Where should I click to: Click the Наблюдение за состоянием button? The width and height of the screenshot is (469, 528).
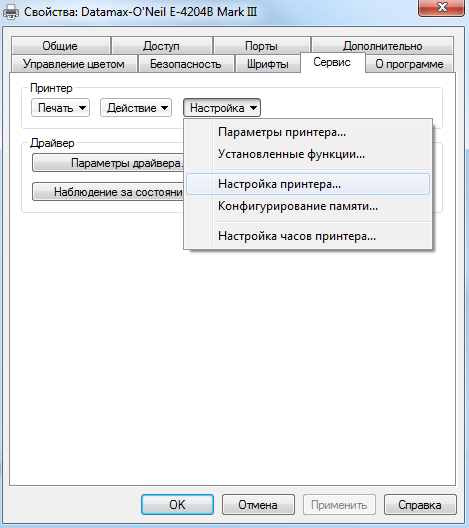click(x=108, y=192)
